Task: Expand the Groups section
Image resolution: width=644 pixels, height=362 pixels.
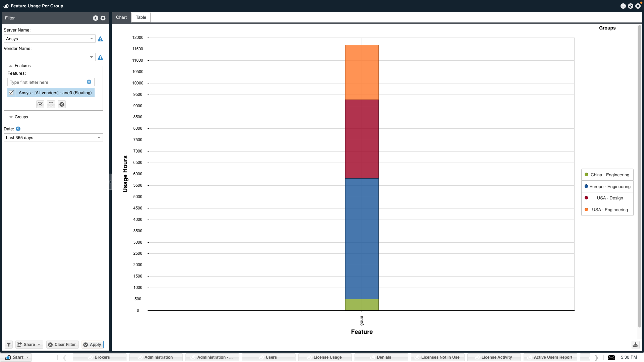Action: tap(11, 117)
